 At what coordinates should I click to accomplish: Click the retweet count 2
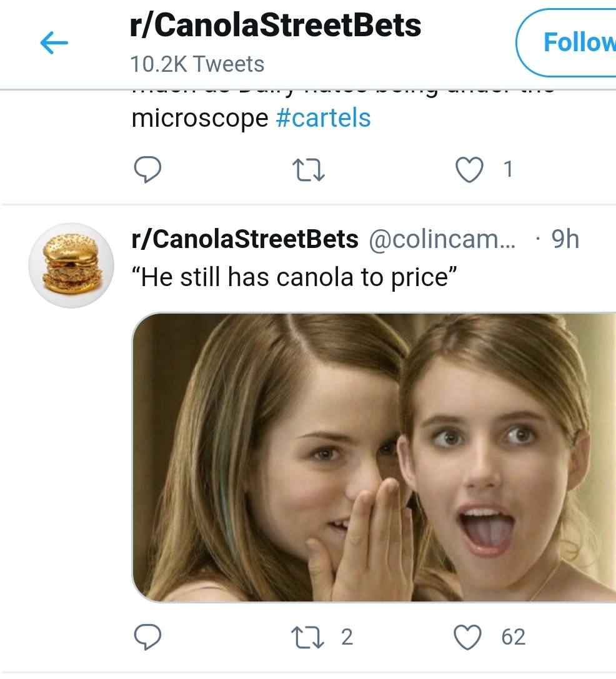(347, 637)
